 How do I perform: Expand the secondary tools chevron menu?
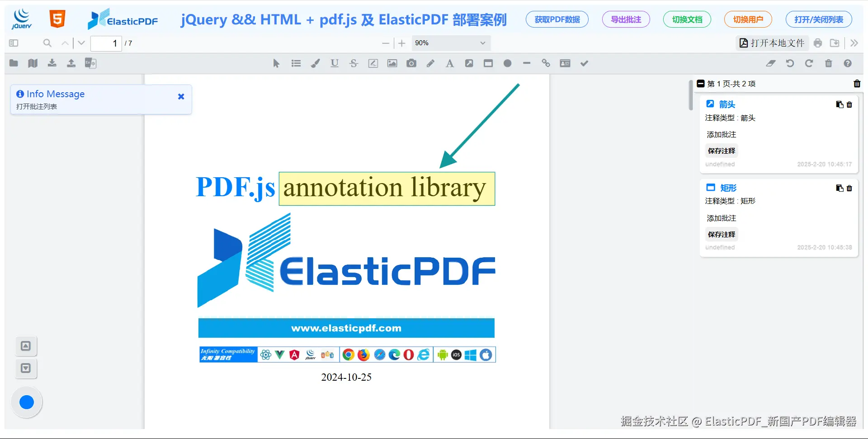pos(854,43)
